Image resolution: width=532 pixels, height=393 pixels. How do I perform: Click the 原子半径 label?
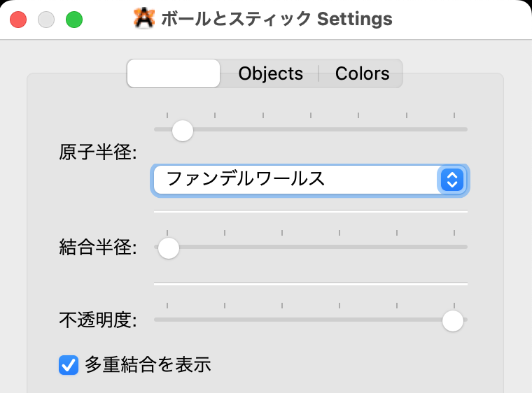pos(97,152)
